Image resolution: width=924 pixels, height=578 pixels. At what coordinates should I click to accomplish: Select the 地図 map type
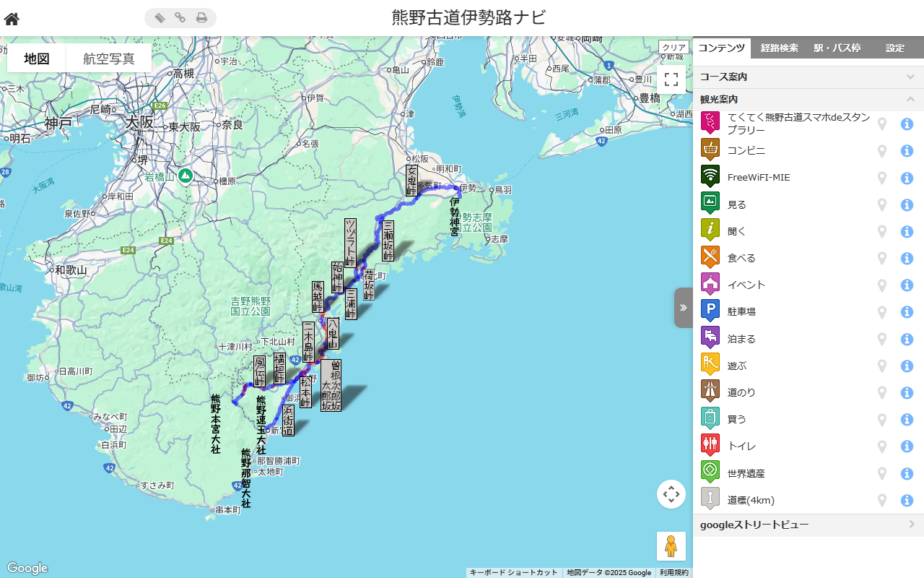(x=37, y=59)
